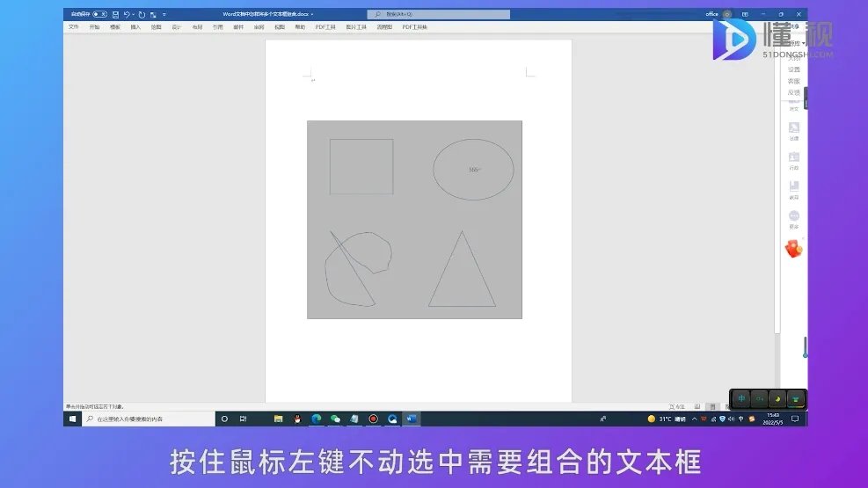Screen dimensions: 868x488
Task: Click the weather widget showing 31°C
Action: [667, 419]
